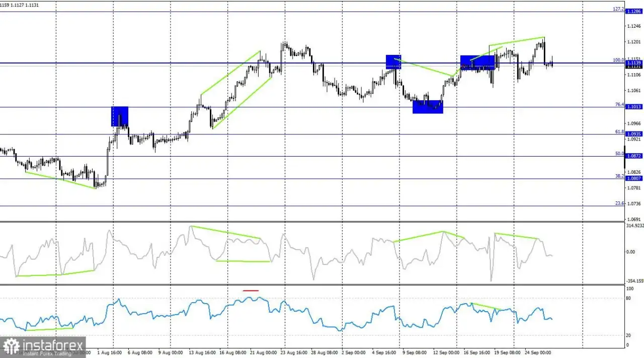Click the 100 level on RSI scale

pyautogui.click(x=629, y=289)
